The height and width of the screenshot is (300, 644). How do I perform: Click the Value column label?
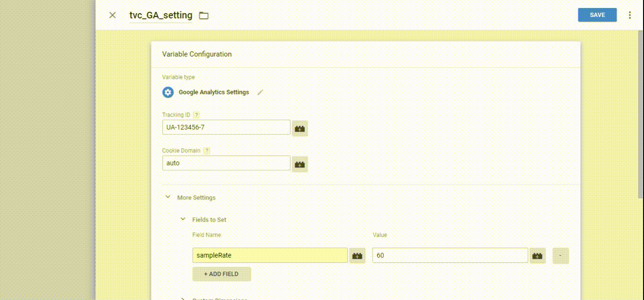point(380,235)
